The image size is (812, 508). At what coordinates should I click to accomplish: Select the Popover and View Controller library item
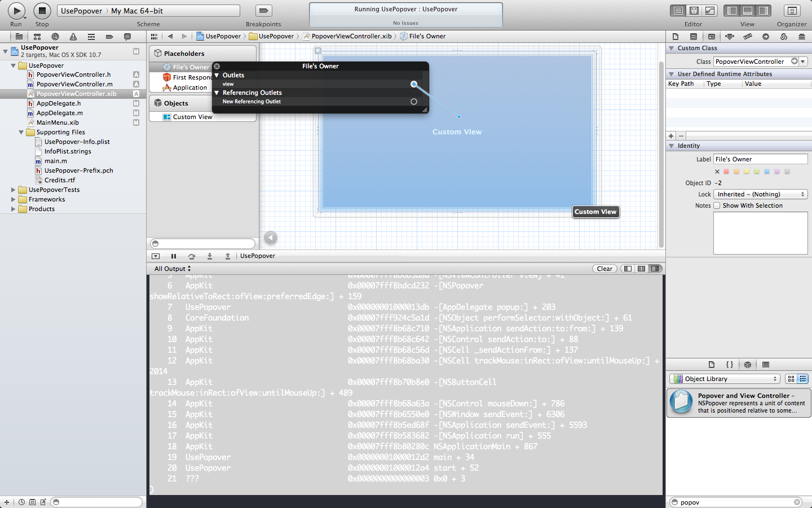pos(739,403)
